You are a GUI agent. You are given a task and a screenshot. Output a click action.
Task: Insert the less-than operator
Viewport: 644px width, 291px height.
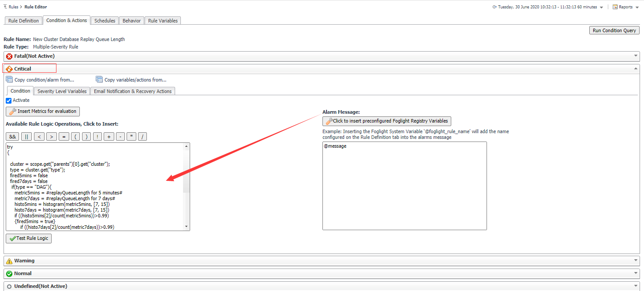click(x=39, y=136)
